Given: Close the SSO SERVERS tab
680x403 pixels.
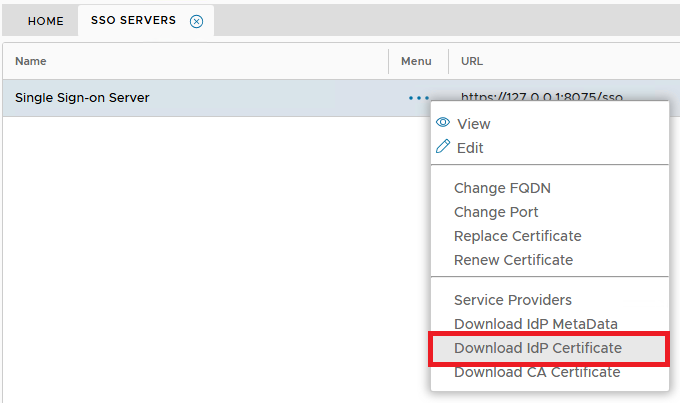Looking at the screenshot, I should pyautogui.click(x=196, y=21).
